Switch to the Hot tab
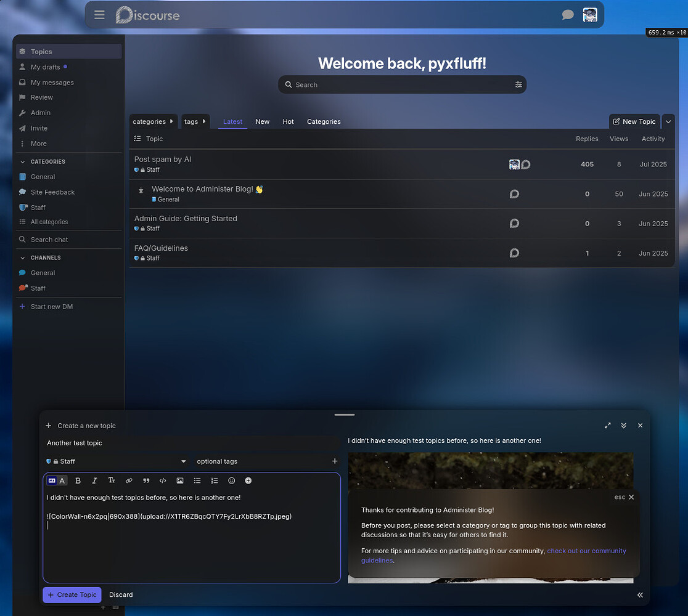This screenshot has height=616, width=688. (288, 121)
